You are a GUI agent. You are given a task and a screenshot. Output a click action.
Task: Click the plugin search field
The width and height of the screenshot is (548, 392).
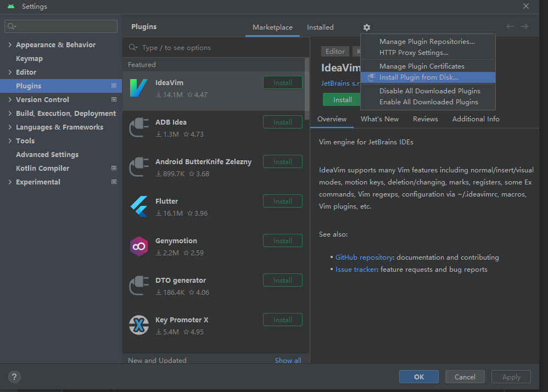point(220,48)
